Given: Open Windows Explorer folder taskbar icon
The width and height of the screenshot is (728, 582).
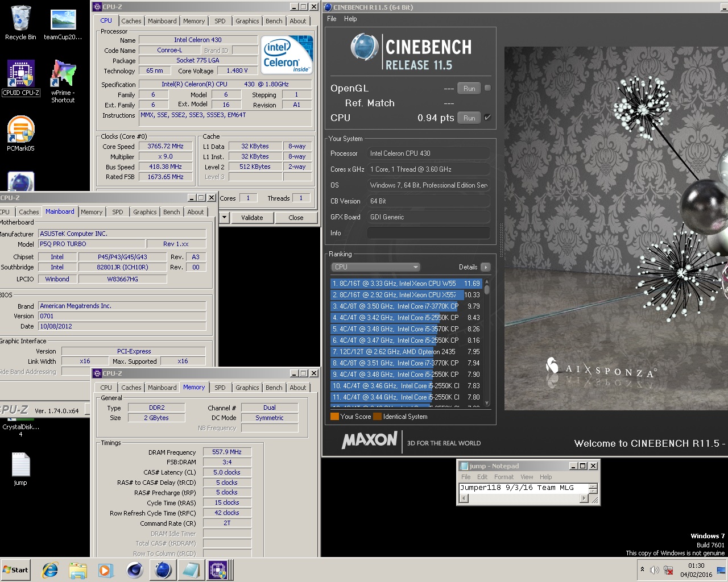Looking at the screenshot, I should click(78, 570).
